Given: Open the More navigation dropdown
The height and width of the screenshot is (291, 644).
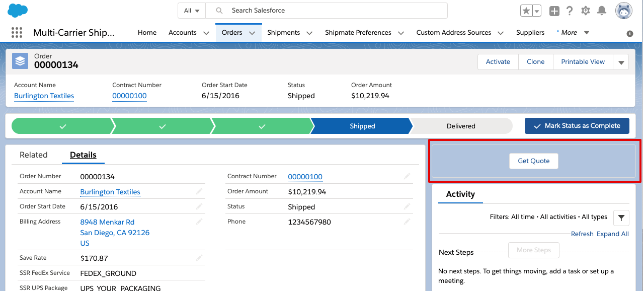Looking at the screenshot, I should tap(573, 33).
